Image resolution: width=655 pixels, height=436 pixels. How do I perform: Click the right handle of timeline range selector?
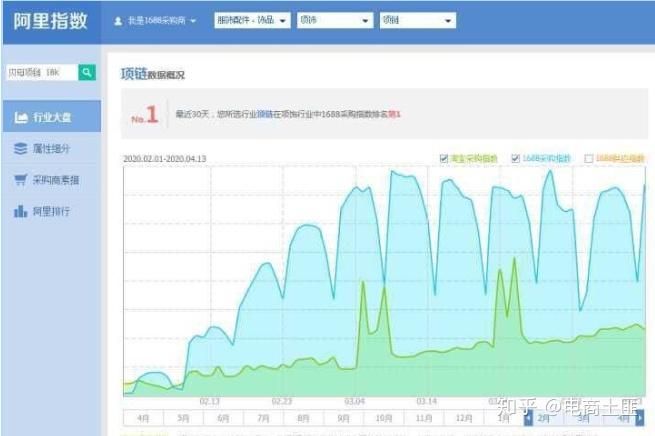click(640, 418)
